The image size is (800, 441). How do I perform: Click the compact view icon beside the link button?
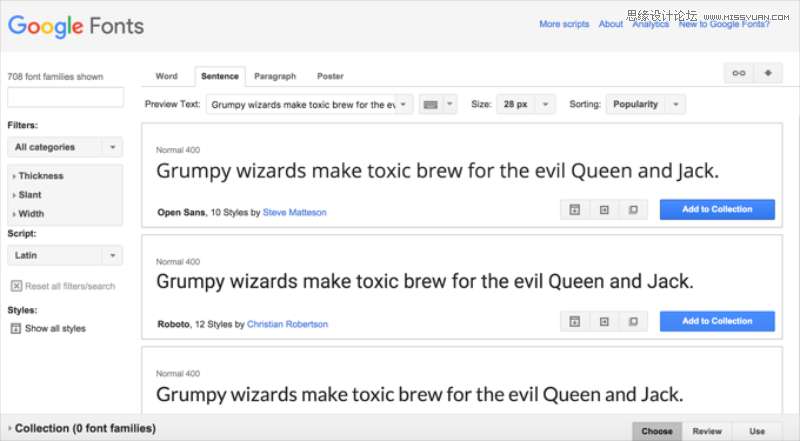(x=768, y=76)
